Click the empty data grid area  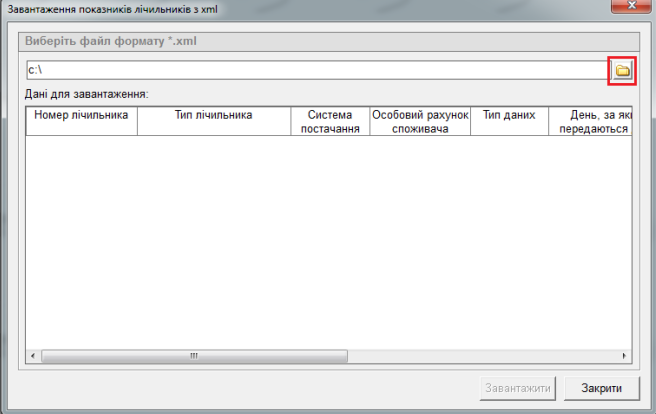(330, 240)
